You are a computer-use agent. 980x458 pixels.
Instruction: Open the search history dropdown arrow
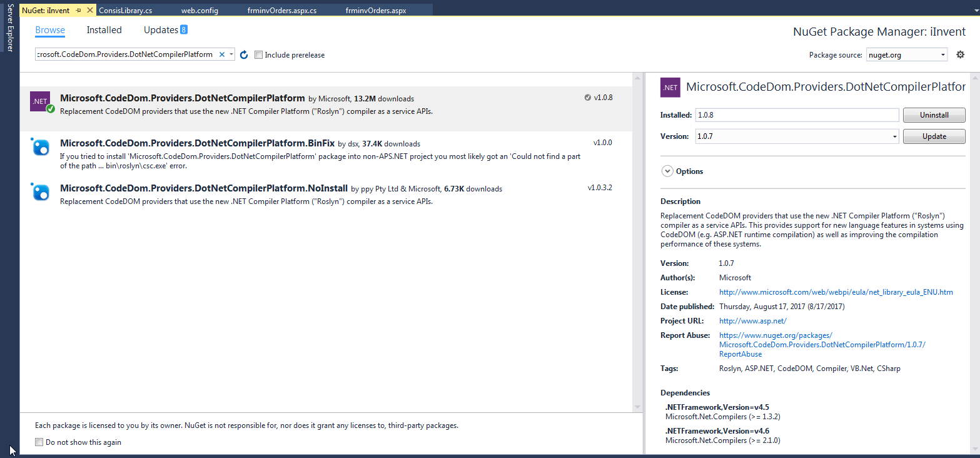231,54
